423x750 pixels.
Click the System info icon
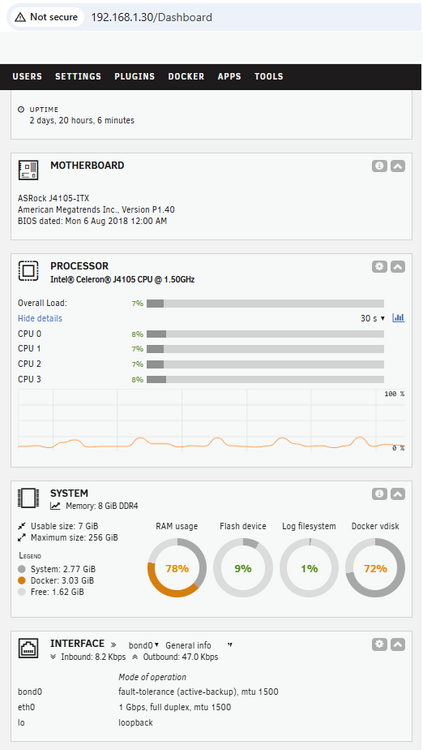[x=379, y=494]
